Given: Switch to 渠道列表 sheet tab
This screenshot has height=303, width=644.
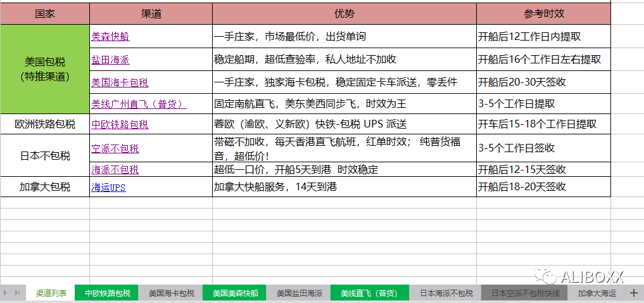Looking at the screenshot, I should (x=51, y=293).
